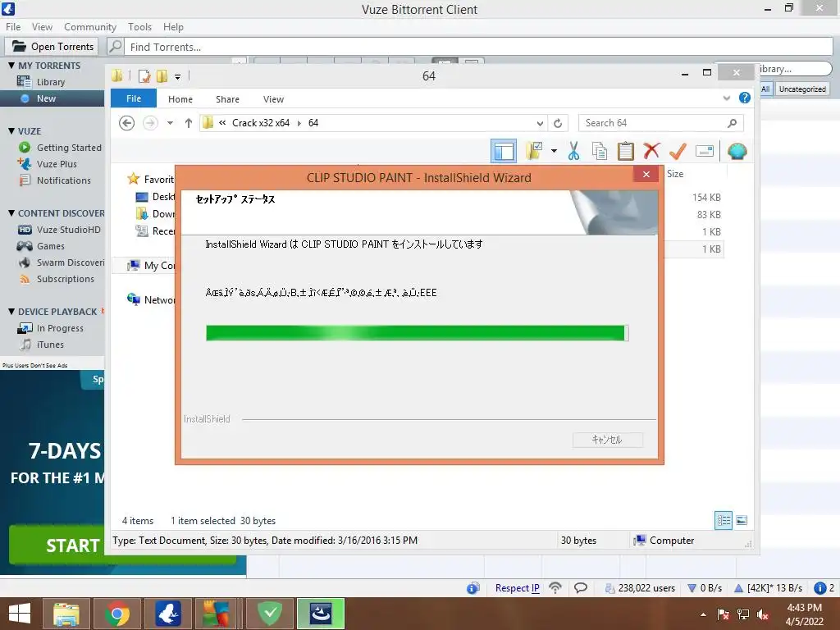Image resolution: width=840 pixels, height=630 pixels.
Task: Click the Rename icon in Explorer toolbar
Action: (705, 152)
